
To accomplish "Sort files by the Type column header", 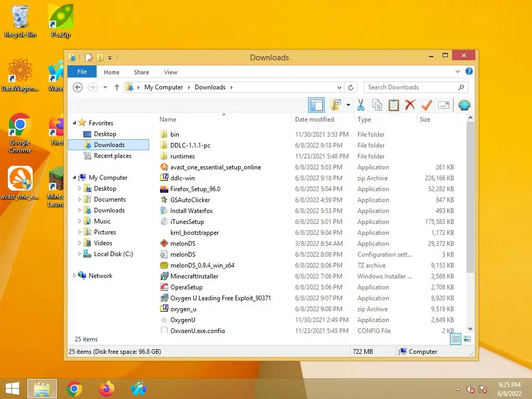I will tap(385, 119).
